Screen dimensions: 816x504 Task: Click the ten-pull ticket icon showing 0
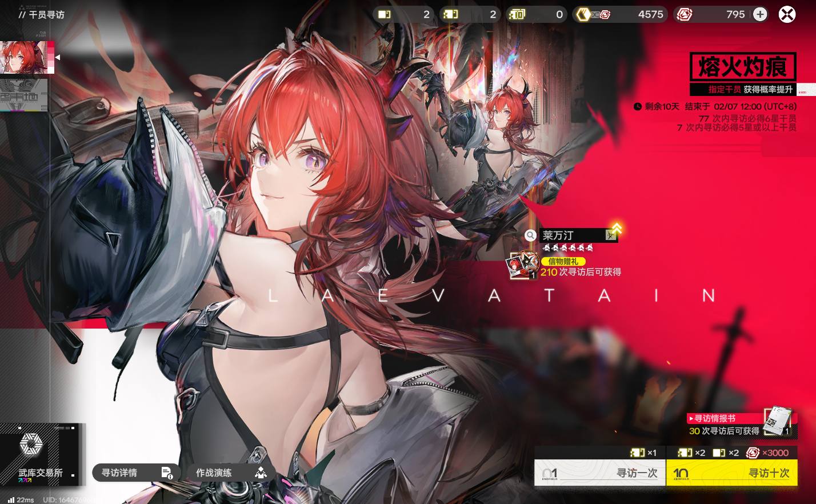(517, 14)
